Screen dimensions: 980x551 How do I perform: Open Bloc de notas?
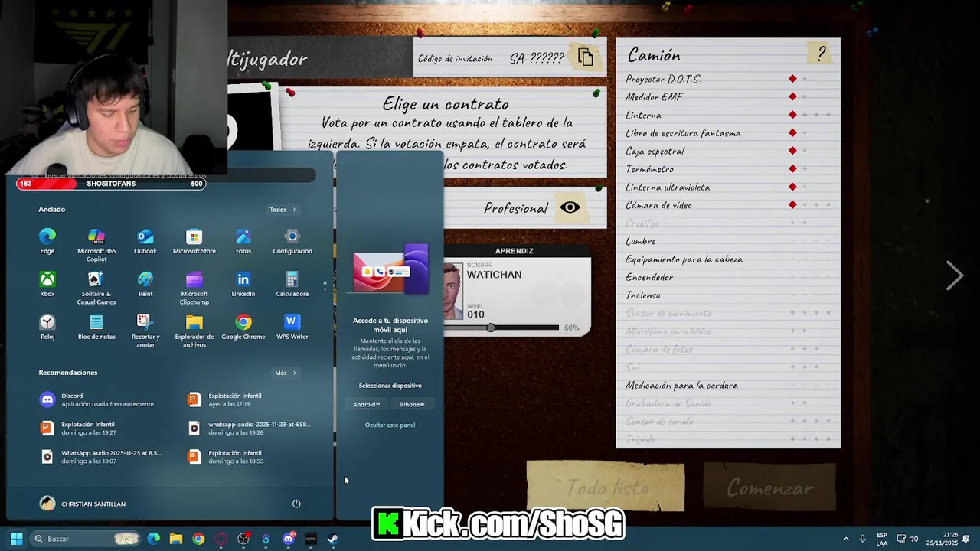96,327
